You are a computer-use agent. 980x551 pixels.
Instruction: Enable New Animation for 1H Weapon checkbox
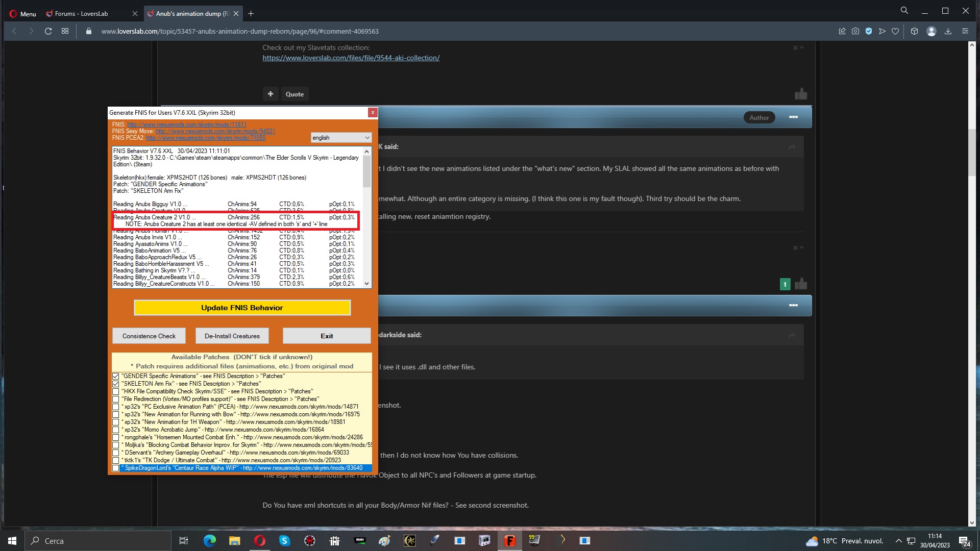[116, 422]
